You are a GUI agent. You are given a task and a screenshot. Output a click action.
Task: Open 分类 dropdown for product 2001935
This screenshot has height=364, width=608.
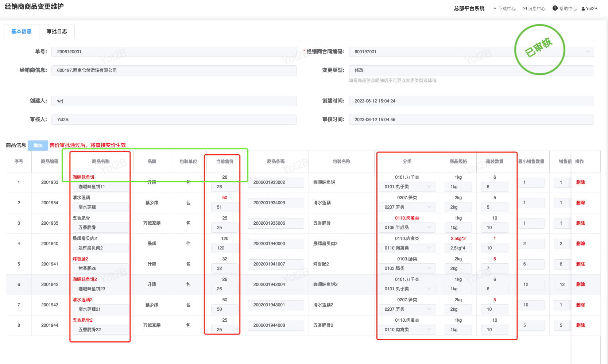tap(407, 228)
